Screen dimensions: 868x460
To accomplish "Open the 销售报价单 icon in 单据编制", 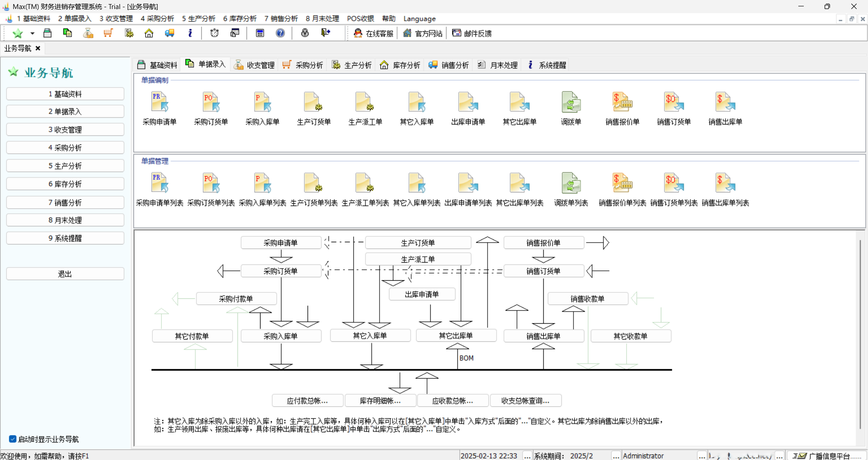I will coord(622,102).
